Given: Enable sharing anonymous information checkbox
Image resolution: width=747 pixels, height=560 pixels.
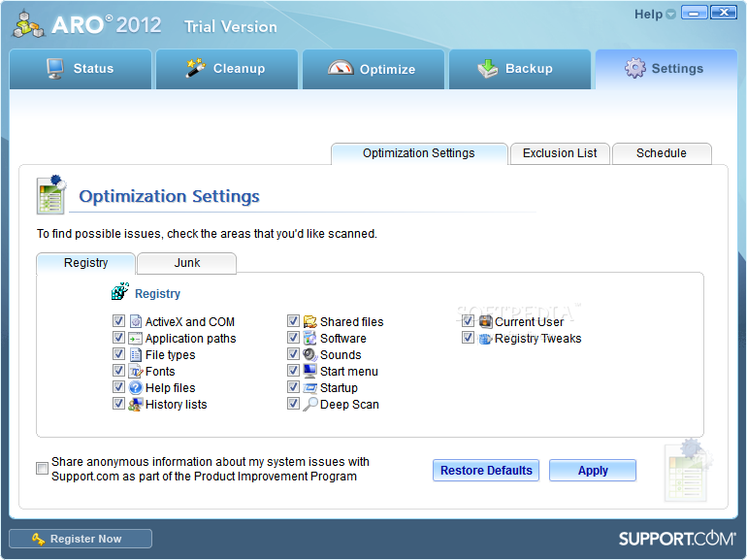Looking at the screenshot, I should coord(42,468).
